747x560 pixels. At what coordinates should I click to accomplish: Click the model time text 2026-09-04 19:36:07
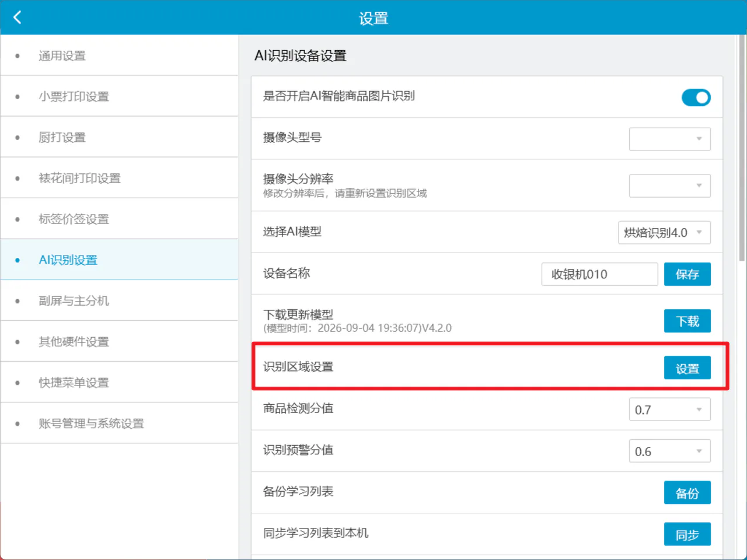pyautogui.click(x=367, y=328)
